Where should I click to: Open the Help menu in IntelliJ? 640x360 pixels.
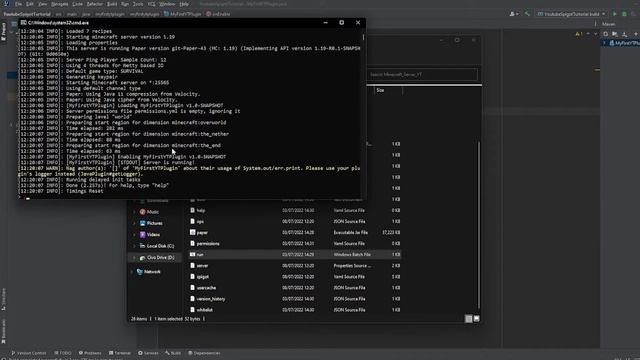(x=184, y=4)
